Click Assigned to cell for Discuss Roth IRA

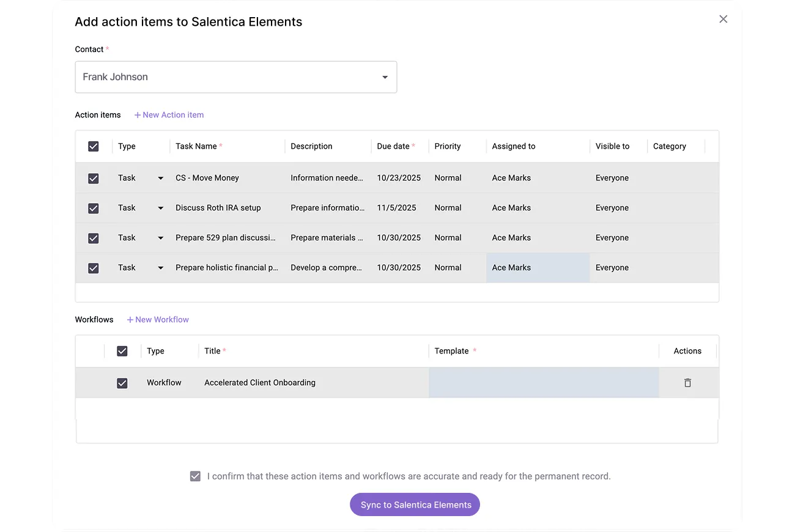[x=538, y=208]
